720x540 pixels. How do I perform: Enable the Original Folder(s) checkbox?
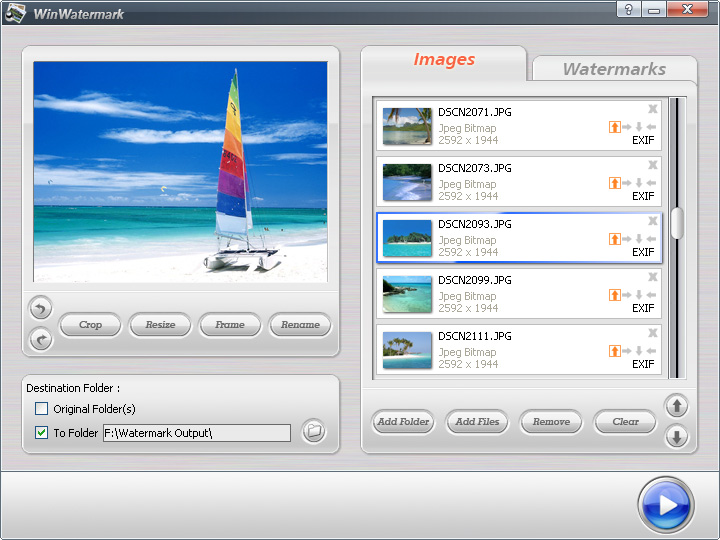pos(42,409)
